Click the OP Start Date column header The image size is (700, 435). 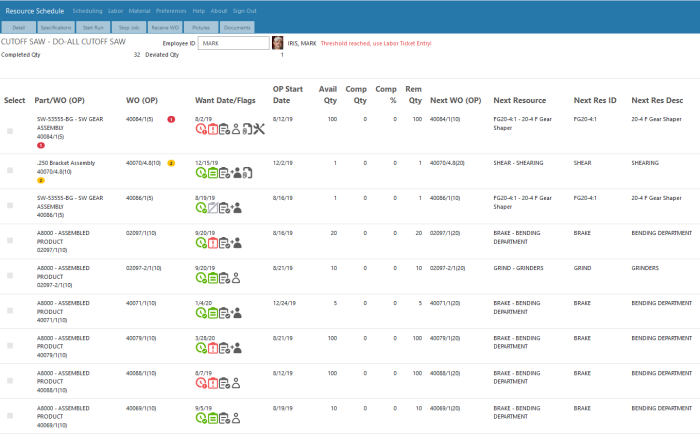288,95
